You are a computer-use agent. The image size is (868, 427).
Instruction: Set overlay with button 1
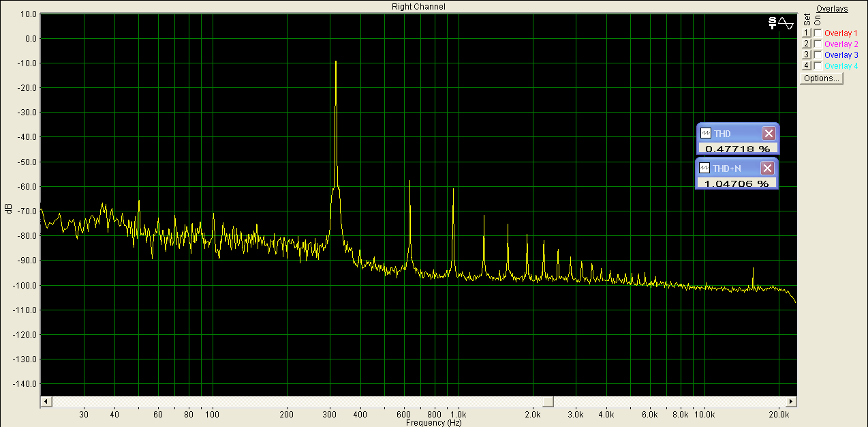click(x=807, y=33)
